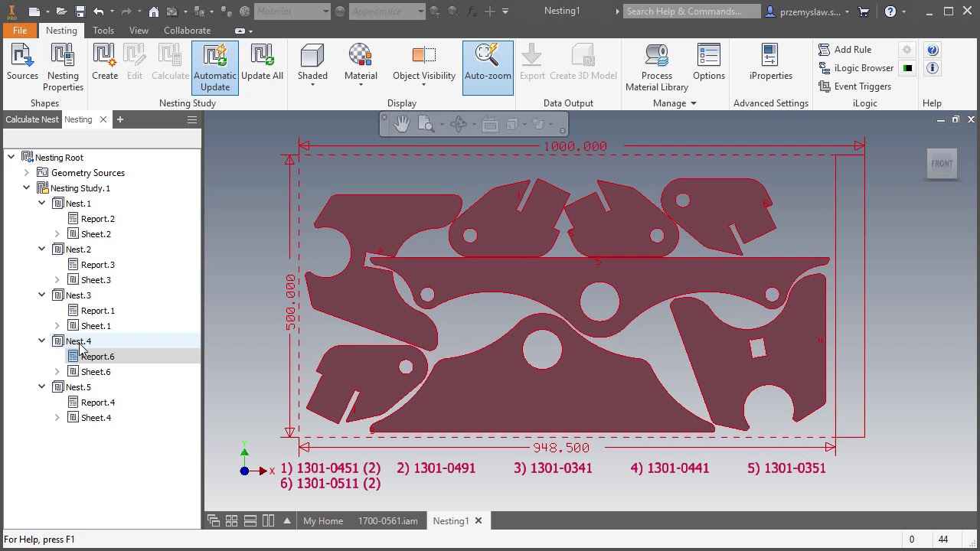Click the Nesting Properties icon
The width and height of the screenshot is (980, 551).
coord(63,67)
